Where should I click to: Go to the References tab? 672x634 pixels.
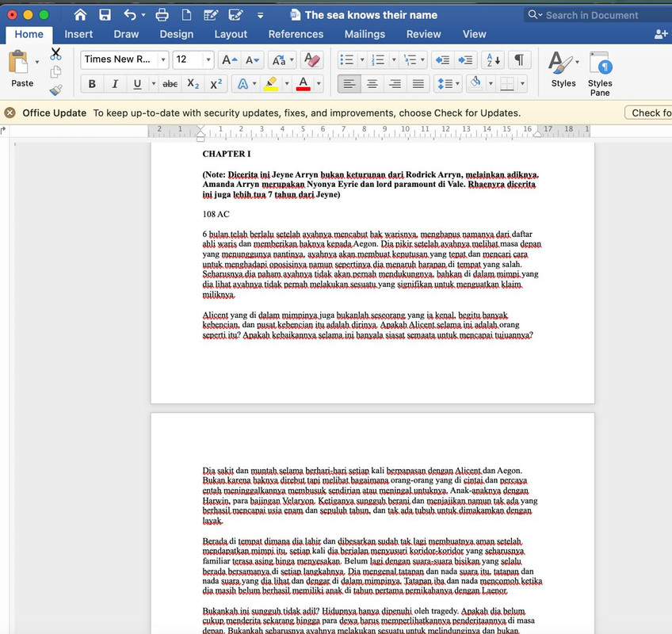coord(296,34)
